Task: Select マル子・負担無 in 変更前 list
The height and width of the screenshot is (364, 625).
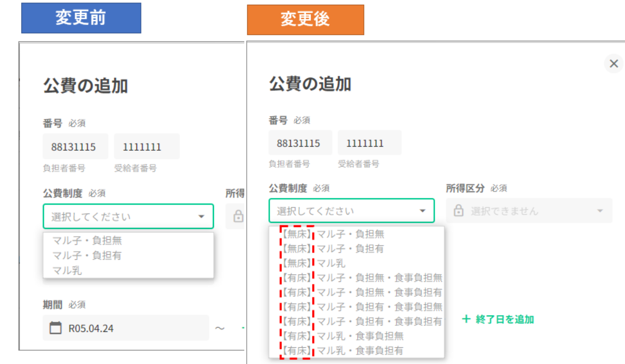Action: (128, 240)
